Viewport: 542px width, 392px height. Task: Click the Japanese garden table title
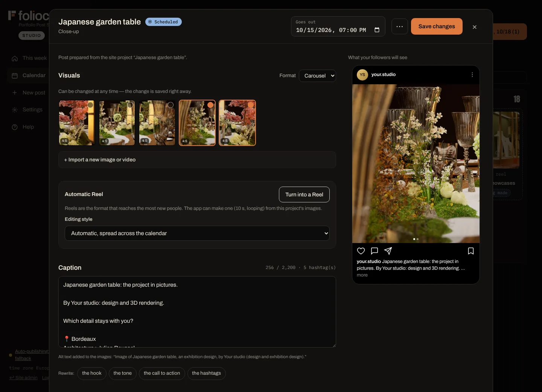99,22
